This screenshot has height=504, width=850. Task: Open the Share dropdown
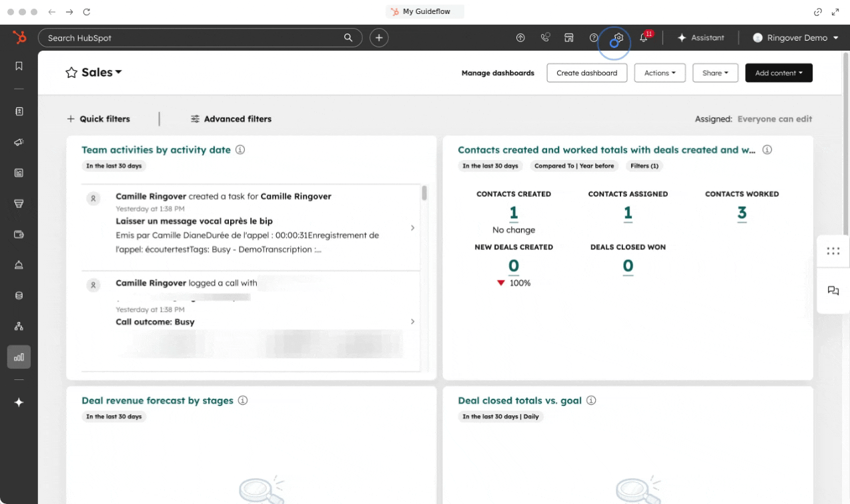click(715, 73)
